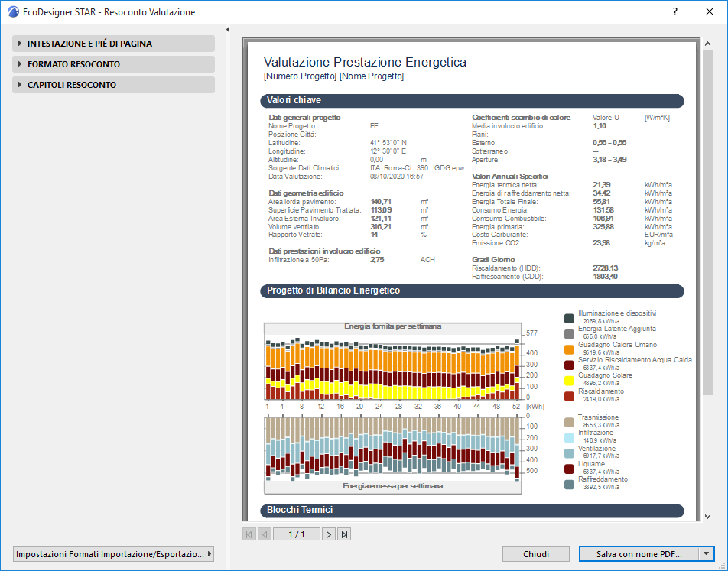Image resolution: width=728 pixels, height=571 pixels.
Task: Click the vertical scrollbar thumb of the preview
Action: pyautogui.click(x=707, y=222)
